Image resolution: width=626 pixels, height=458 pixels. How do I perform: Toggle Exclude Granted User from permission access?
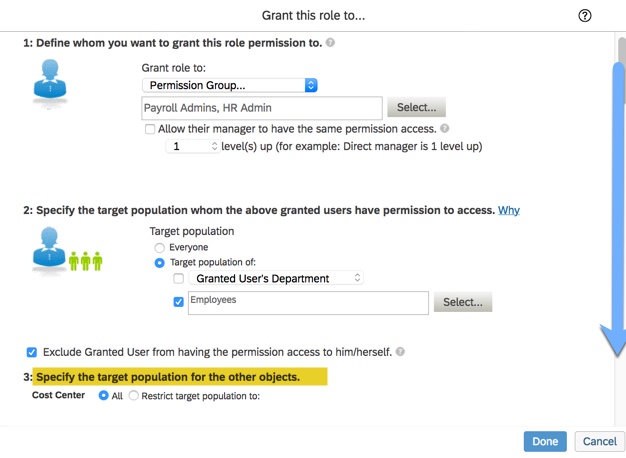point(32,352)
